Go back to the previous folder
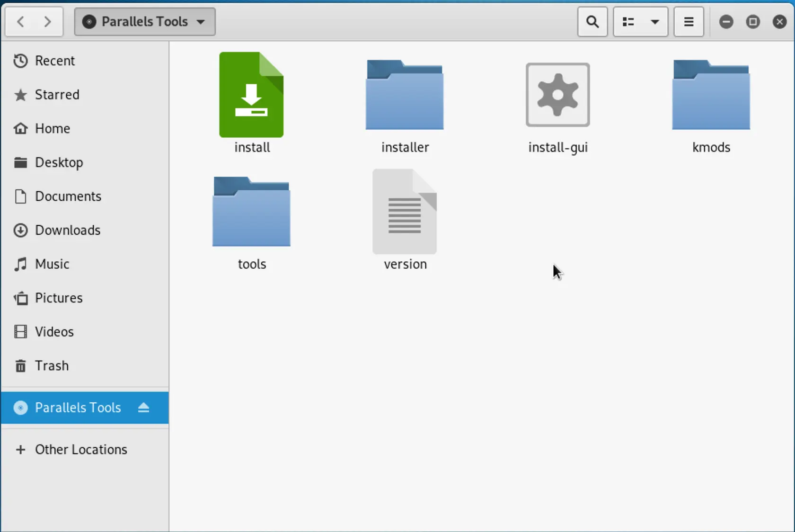The image size is (795, 532). click(20, 22)
